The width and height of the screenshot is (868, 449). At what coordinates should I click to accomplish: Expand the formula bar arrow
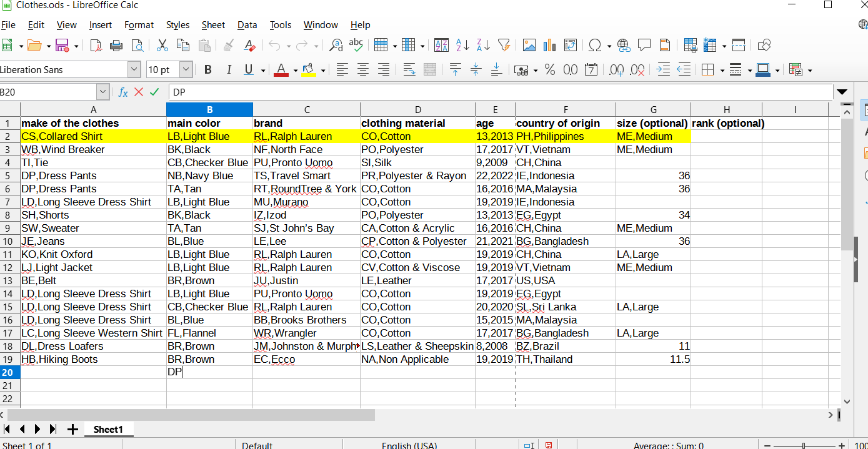pyautogui.click(x=842, y=92)
